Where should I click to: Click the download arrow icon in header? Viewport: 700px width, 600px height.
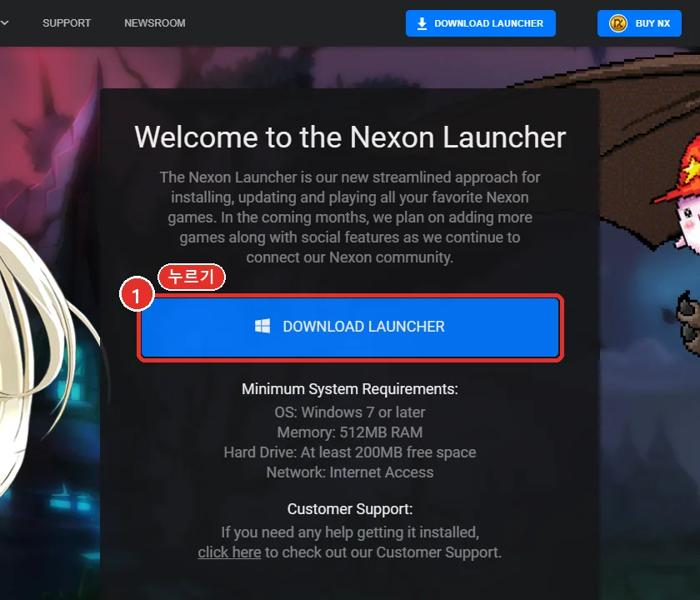[422, 23]
